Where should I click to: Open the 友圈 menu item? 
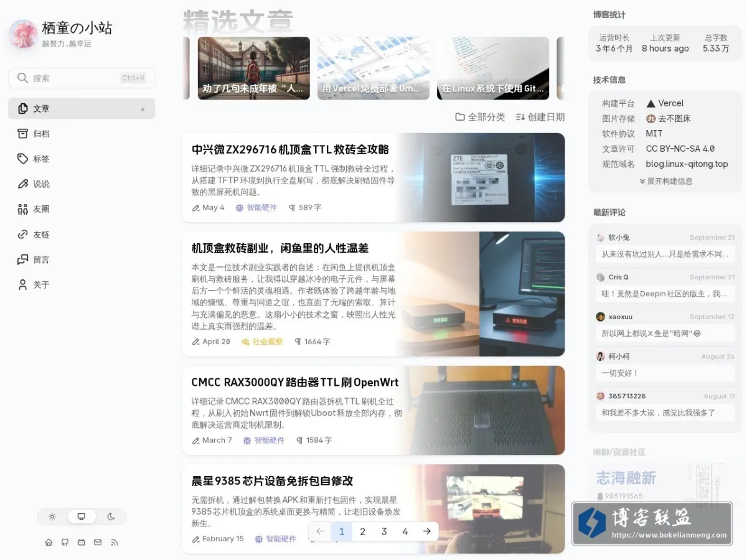[82, 209]
